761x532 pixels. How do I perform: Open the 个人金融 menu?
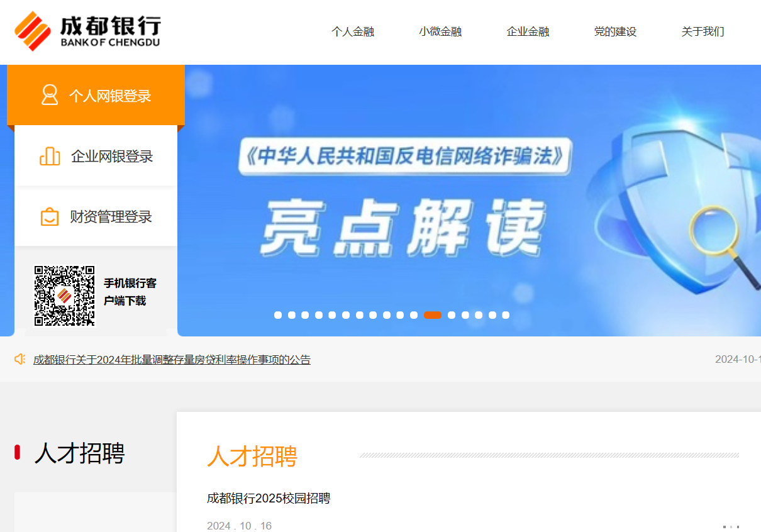pyautogui.click(x=353, y=31)
